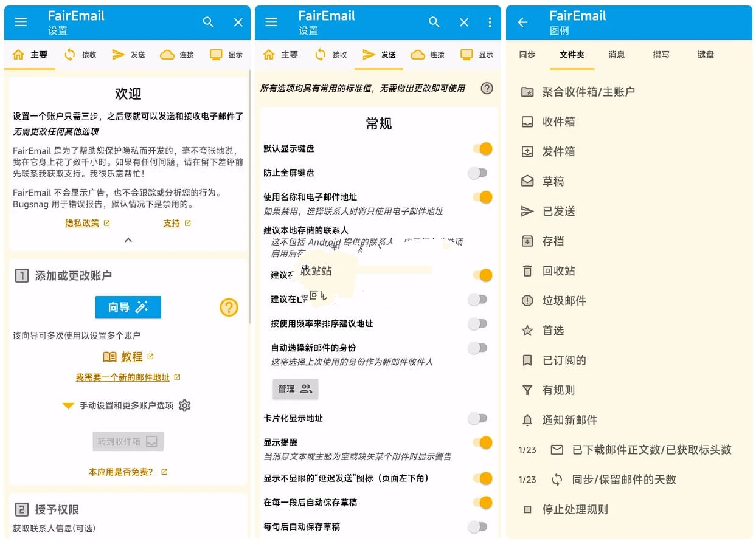Turn off the 显示提醒 switch
The height and width of the screenshot is (547, 756).
(482, 442)
